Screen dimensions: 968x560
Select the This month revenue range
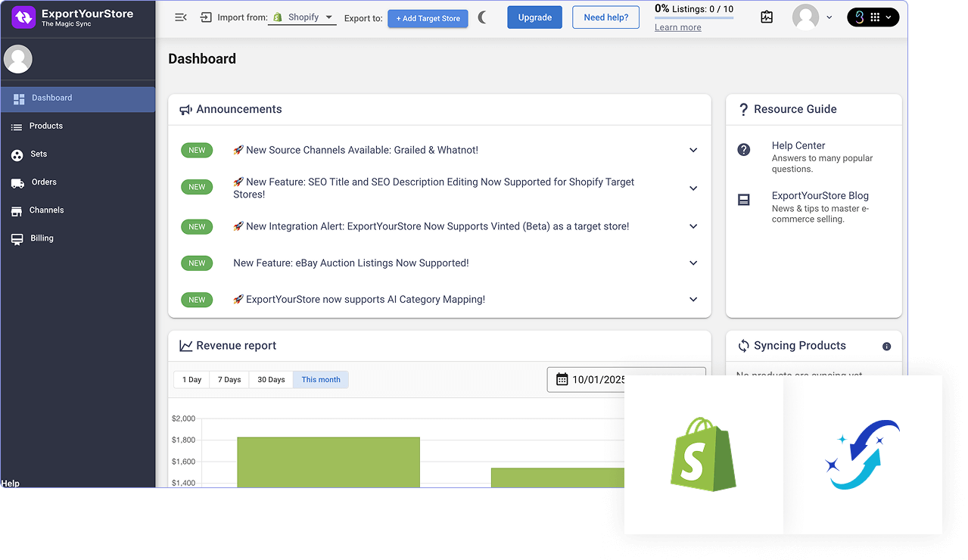pyautogui.click(x=321, y=380)
